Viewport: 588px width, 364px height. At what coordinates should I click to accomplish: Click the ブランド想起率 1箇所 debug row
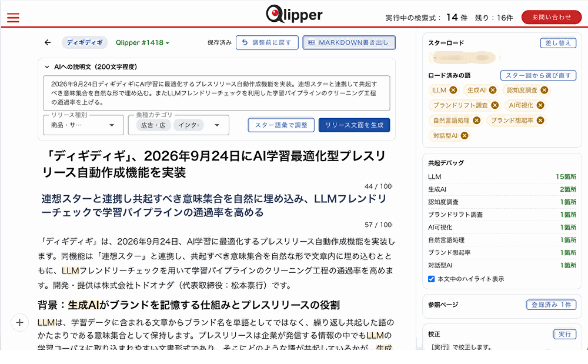coord(502,253)
